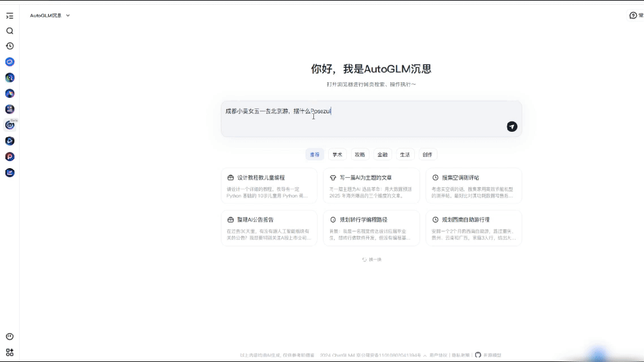Open the 隐私政策 footer link
The image size is (644, 362).
460,355
